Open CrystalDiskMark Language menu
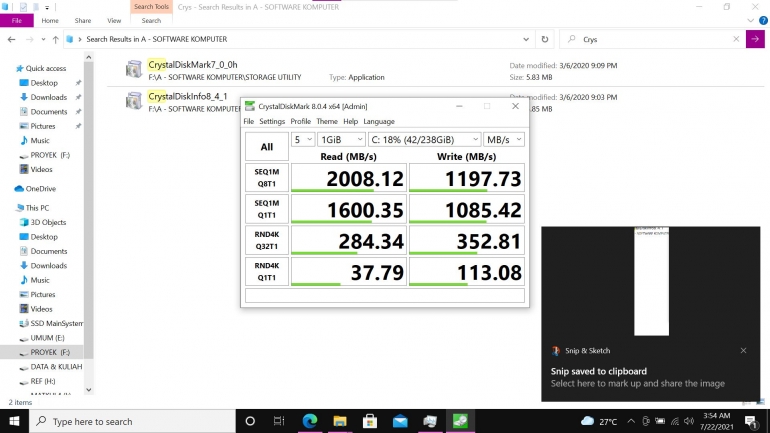 coord(379,121)
